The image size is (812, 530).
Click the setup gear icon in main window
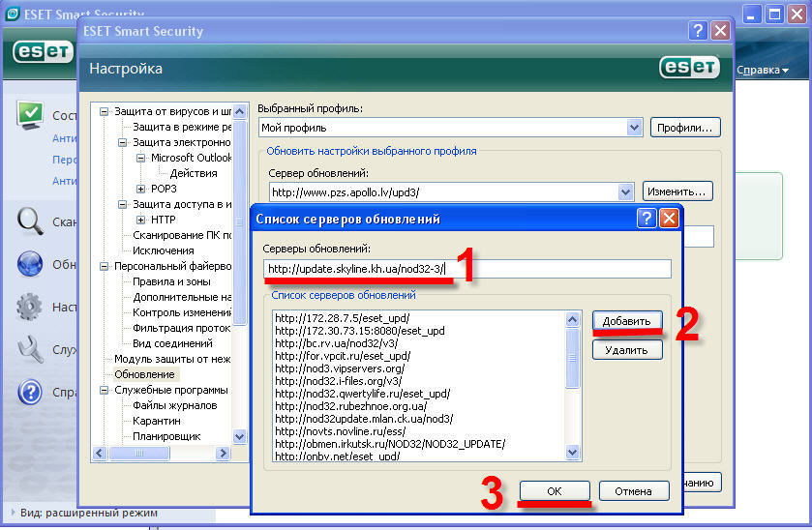tap(29, 307)
